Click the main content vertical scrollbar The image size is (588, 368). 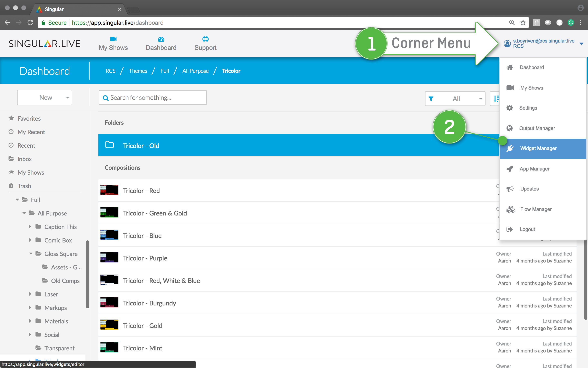click(586, 280)
